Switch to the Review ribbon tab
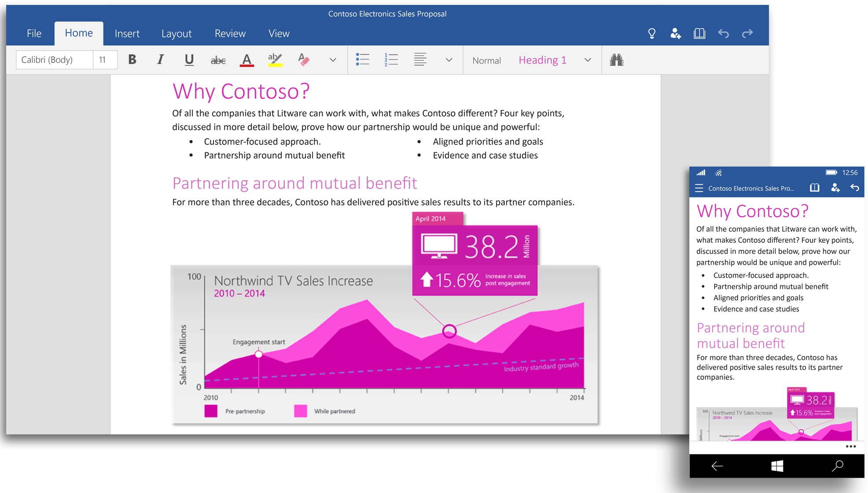This screenshot has width=868, height=493. (x=230, y=33)
